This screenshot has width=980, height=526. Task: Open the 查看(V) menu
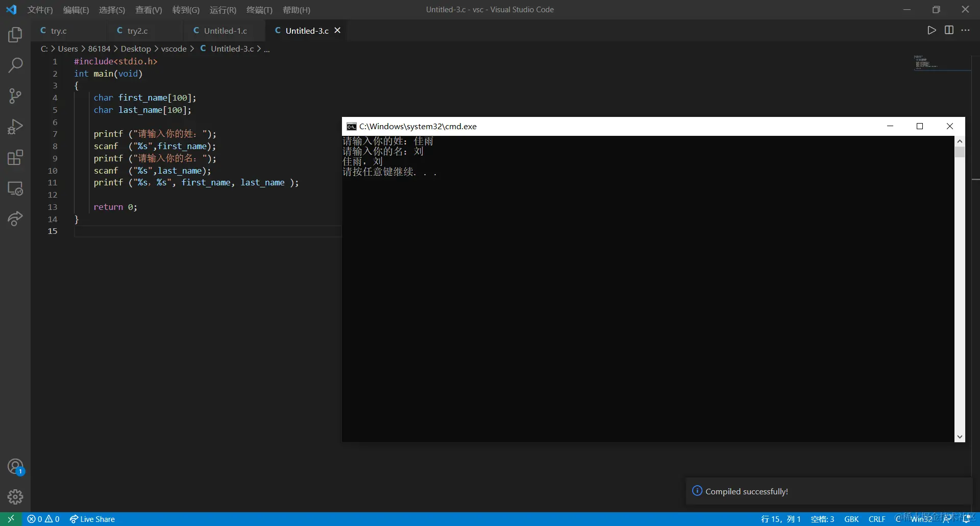(x=149, y=10)
